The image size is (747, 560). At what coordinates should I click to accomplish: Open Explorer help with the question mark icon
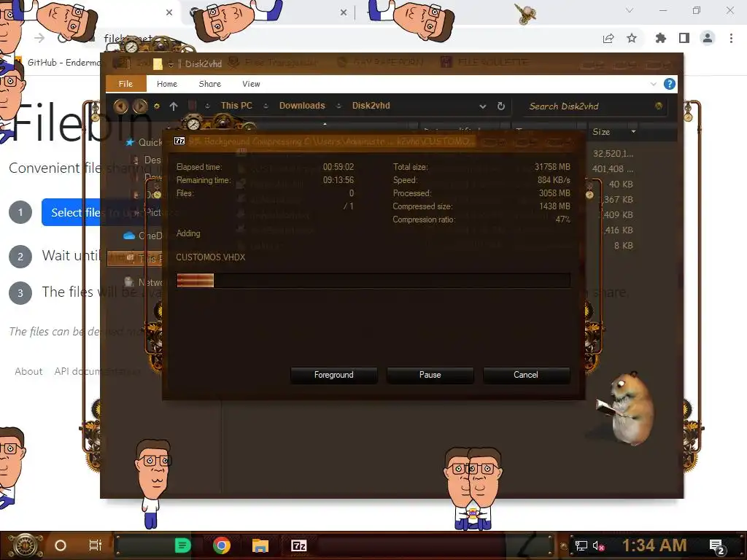670,85
